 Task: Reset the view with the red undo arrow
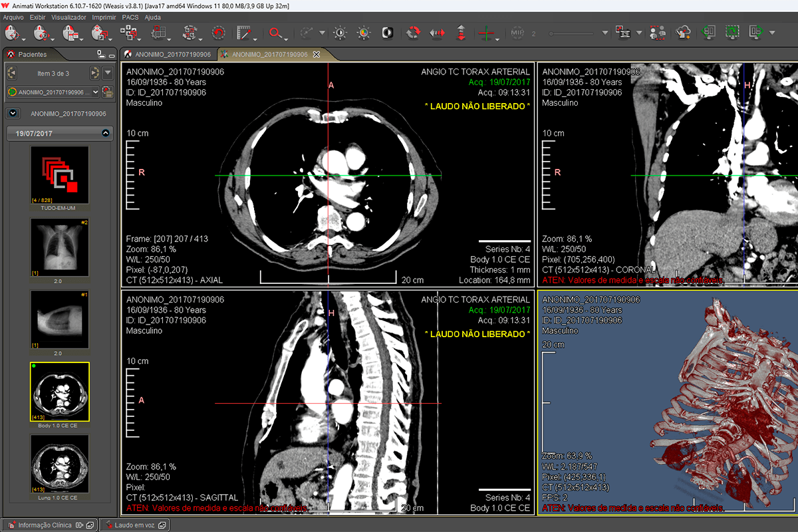click(218, 32)
